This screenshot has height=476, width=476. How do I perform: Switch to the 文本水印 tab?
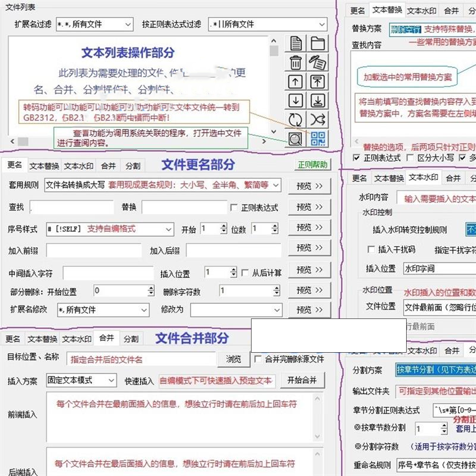(x=79, y=165)
